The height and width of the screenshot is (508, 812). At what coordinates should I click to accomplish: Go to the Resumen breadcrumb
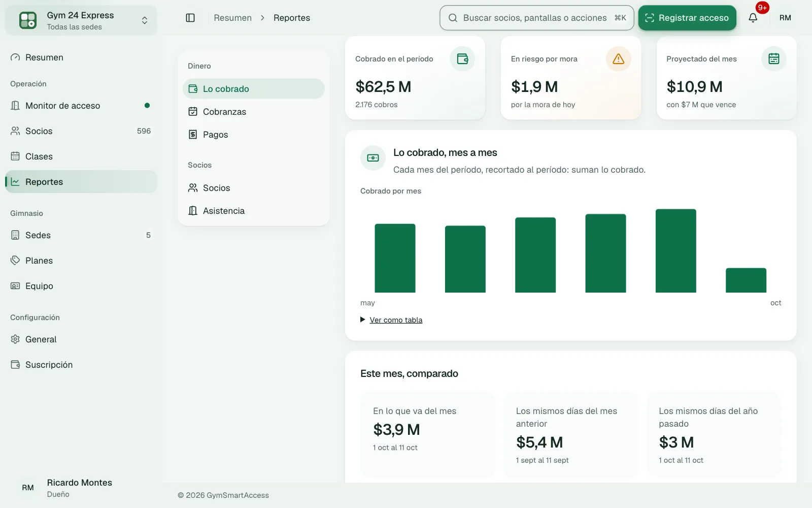coord(232,18)
